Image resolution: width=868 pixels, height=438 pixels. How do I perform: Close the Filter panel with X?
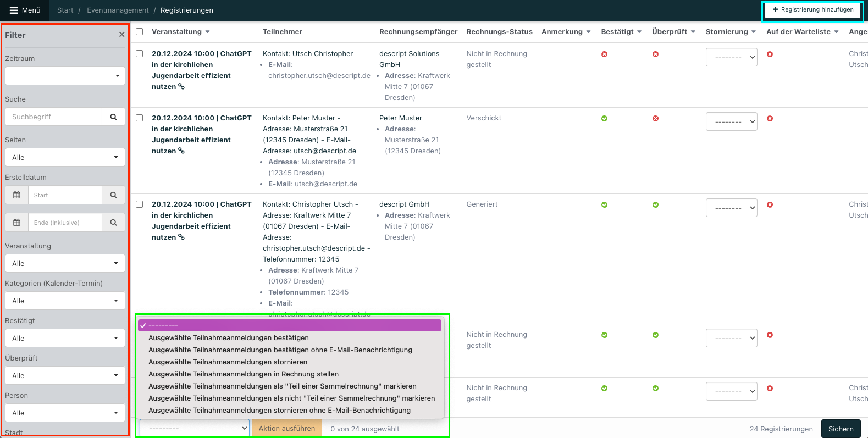pyautogui.click(x=121, y=35)
